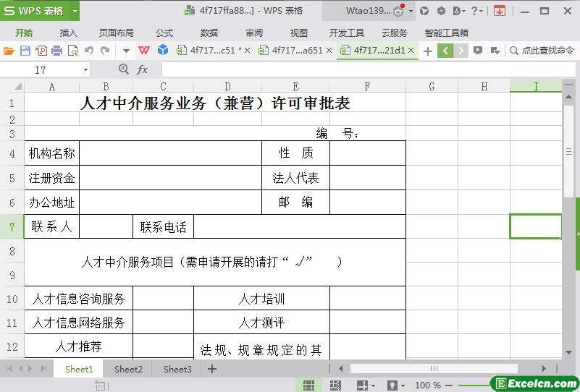Go to previous document tab with green arrow
Screen dimensions: 580x392
tap(445, 51)
